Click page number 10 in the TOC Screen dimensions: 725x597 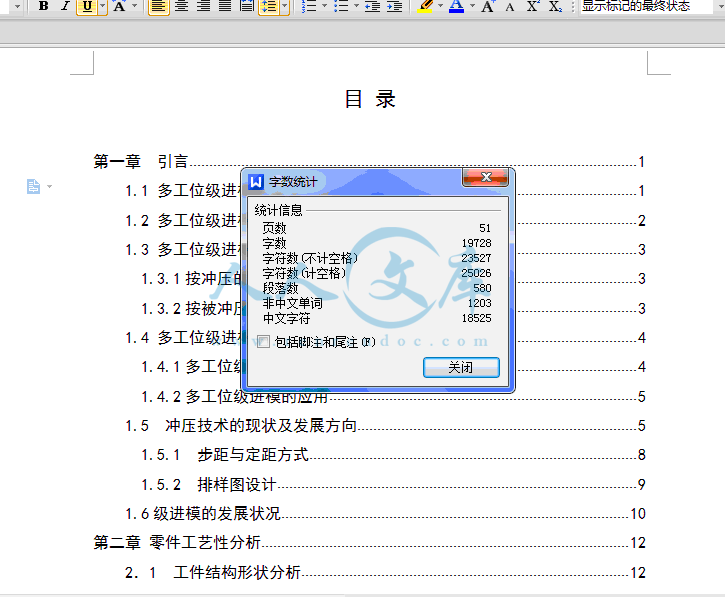click(638, 514)
